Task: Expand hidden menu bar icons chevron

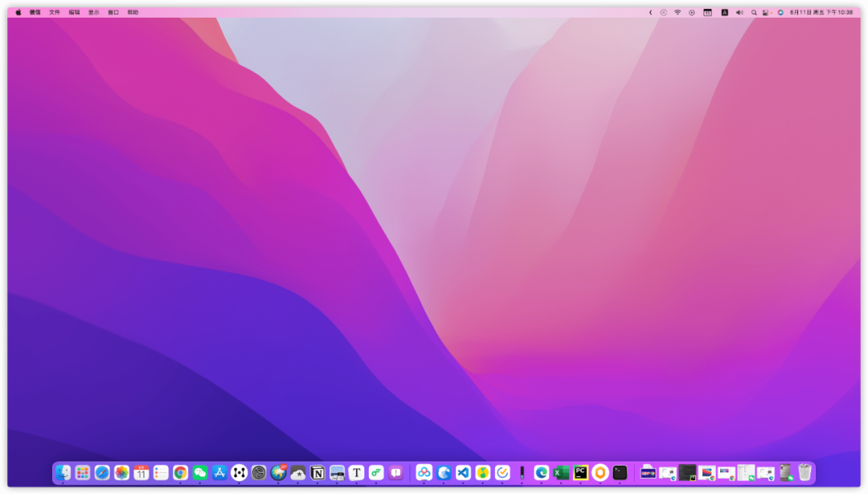Action: pos(650,12)
